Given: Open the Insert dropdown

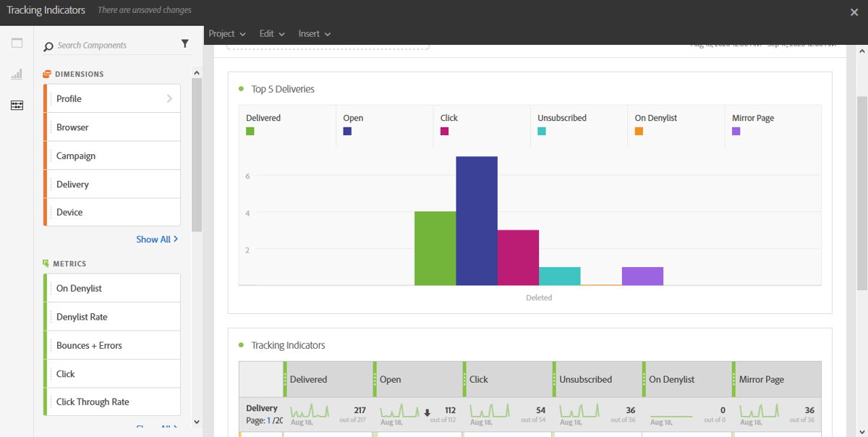Looking at the screenshot, I should [314, 33].
